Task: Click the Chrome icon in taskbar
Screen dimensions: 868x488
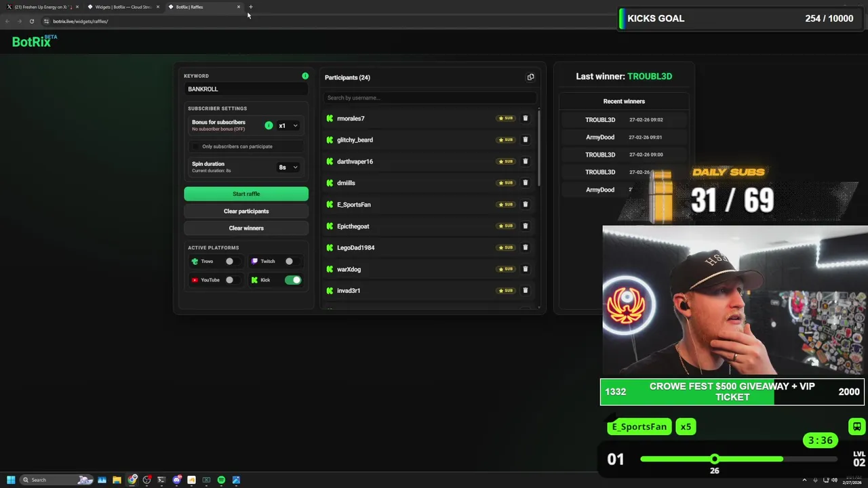Action: tap(132, 480)
